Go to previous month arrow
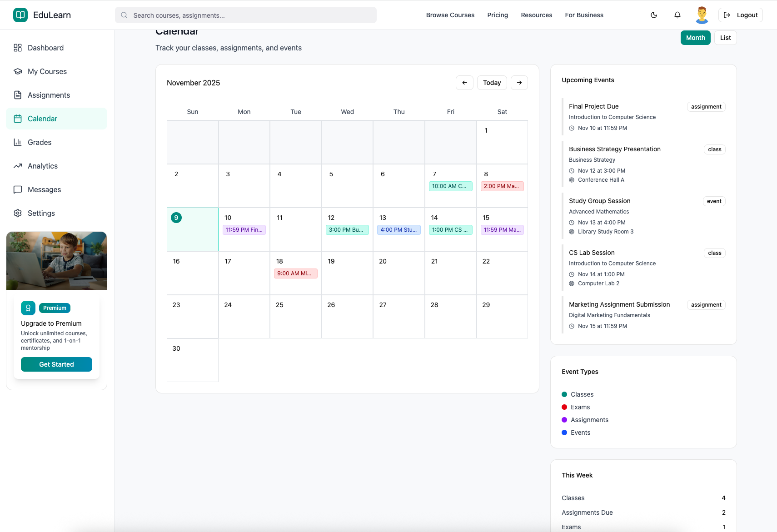 (464, 83)
